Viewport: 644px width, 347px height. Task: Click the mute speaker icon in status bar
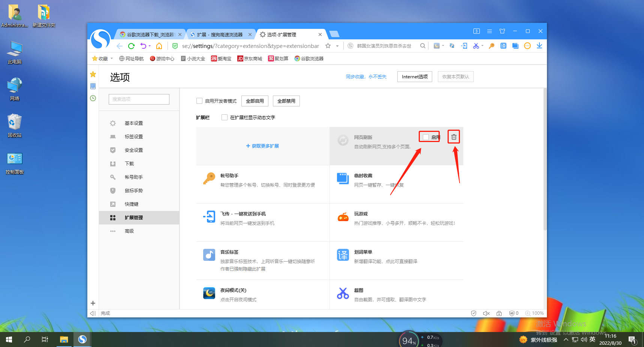(486, 313)
